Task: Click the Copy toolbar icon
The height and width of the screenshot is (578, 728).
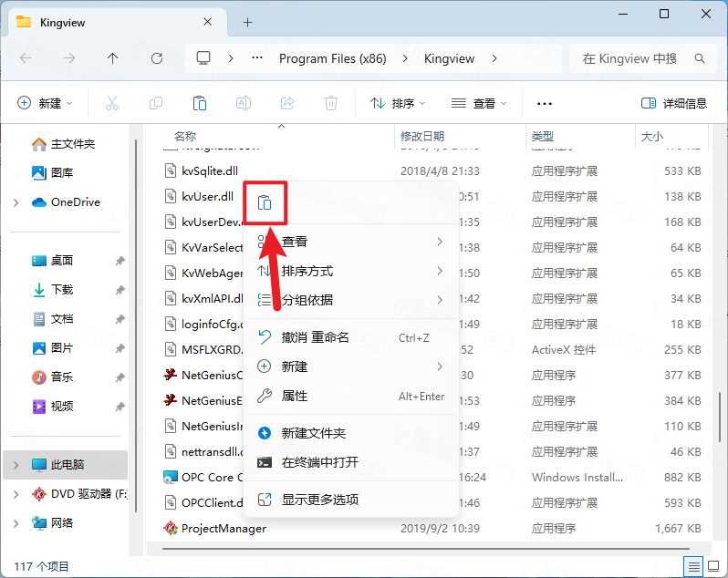Action: [x=156, y=103]
